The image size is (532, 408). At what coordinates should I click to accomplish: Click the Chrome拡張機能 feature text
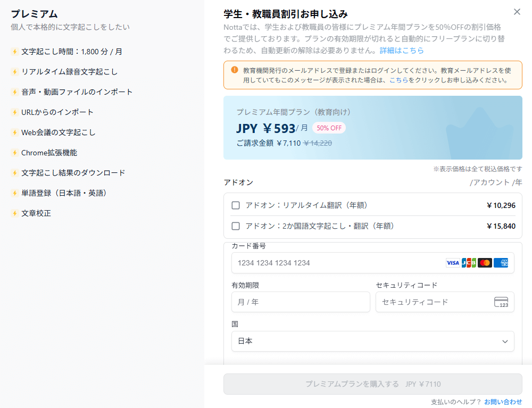pyautogui.click(x=49, y=153)
